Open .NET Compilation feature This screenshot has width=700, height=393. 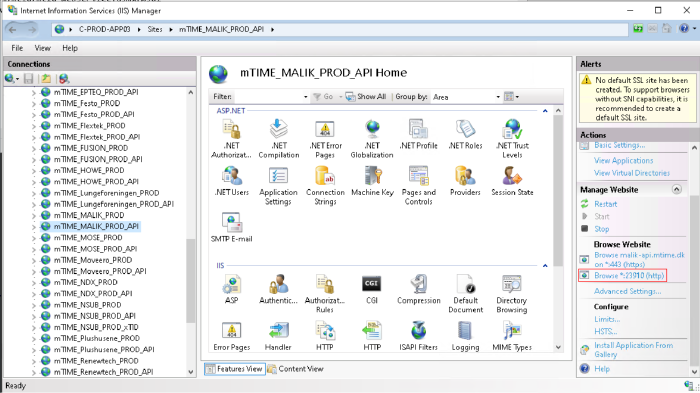279,138
